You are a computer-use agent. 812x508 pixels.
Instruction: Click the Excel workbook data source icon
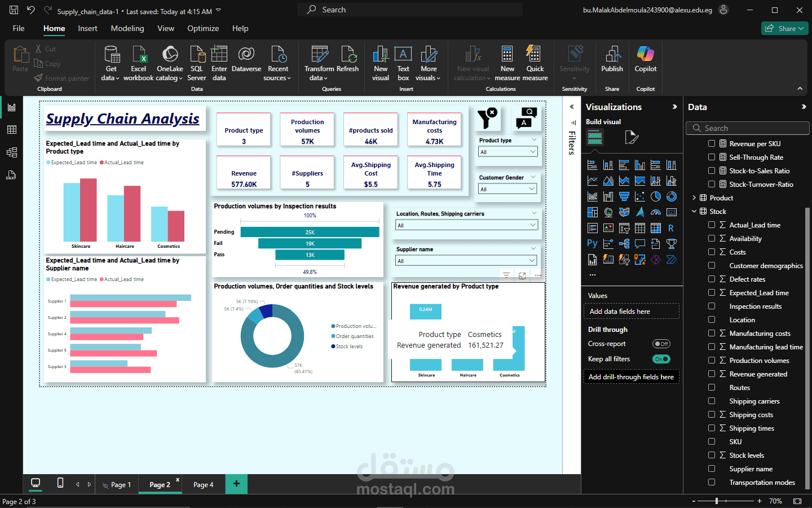[139, 63]
